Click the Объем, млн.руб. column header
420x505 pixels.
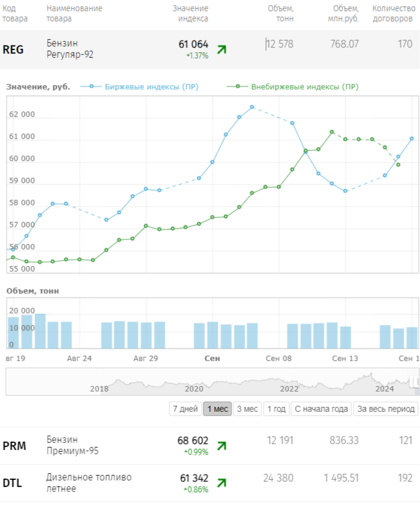(344, 14)
